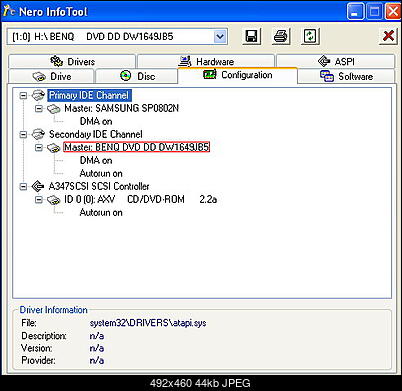Screen dimensions: 402x391
Task: Collapse the A347SCSI SCSI Controller node
Action: coord(23,186)
